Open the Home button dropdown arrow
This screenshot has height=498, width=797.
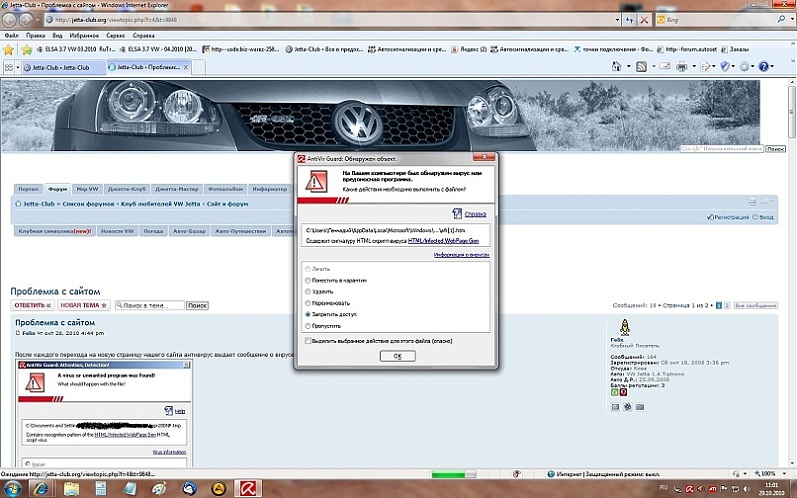pos(628,67)
